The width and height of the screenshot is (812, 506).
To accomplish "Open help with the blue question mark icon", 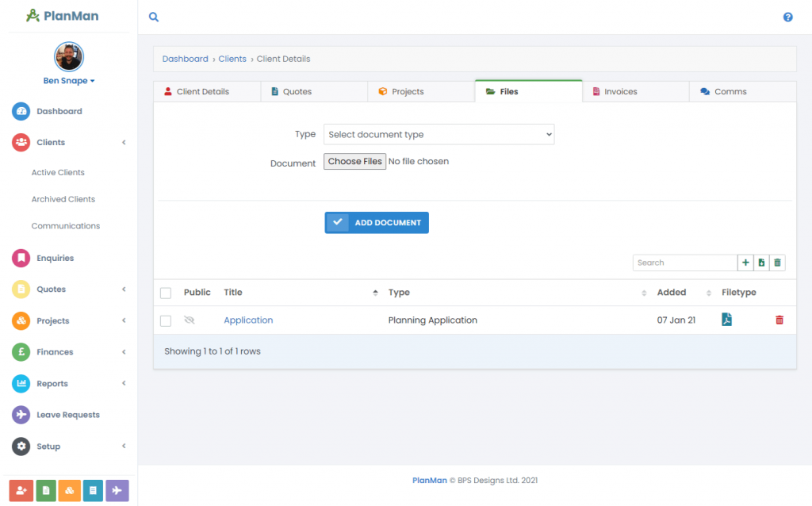I will [787, 17].
